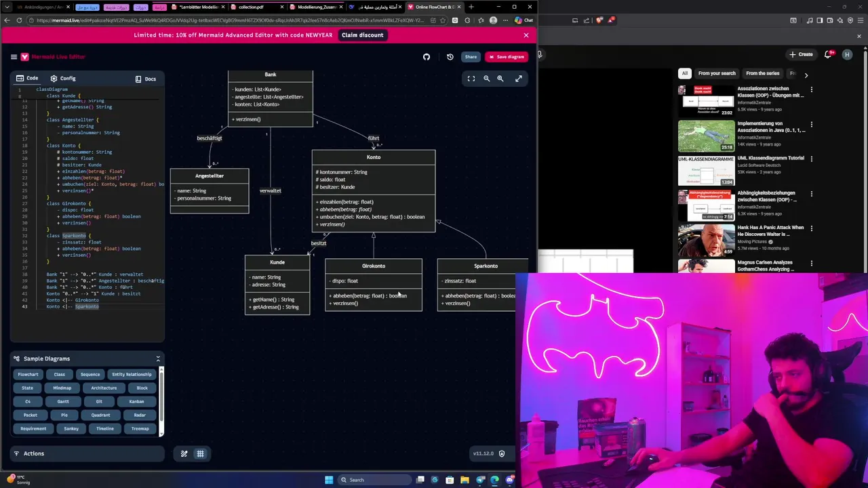Load the Architecture sample diagram
The height and width of the screenshot is (488, 868).
pos(104,388)
